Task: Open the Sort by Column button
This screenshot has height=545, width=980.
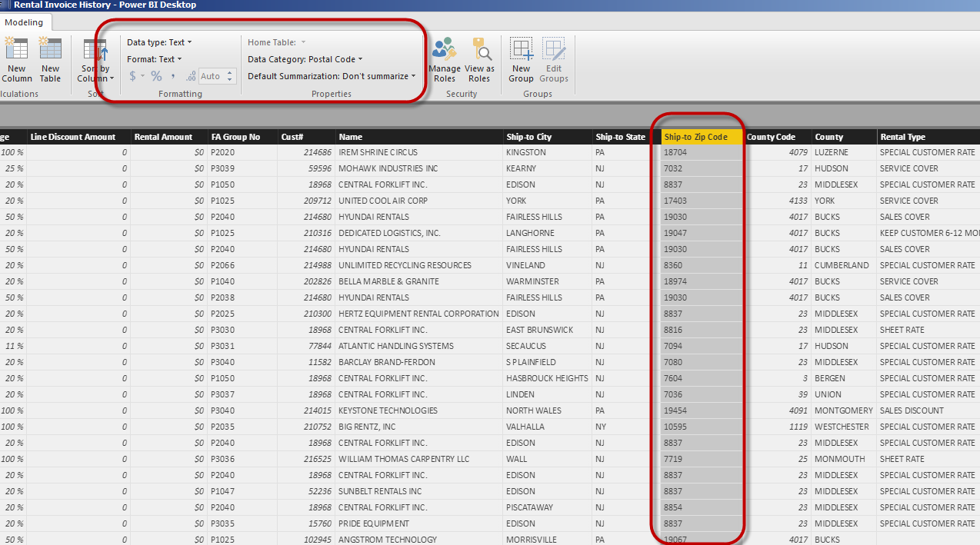Action: coord(95,61)
